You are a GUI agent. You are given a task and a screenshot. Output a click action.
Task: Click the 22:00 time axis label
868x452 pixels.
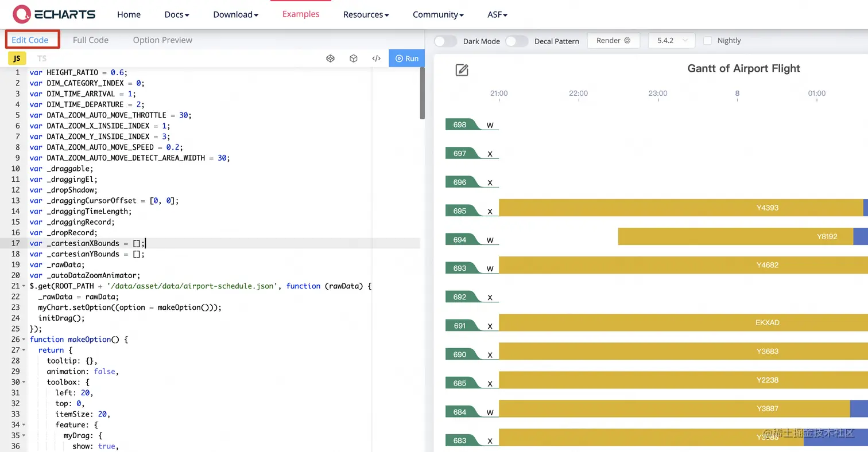578,93
